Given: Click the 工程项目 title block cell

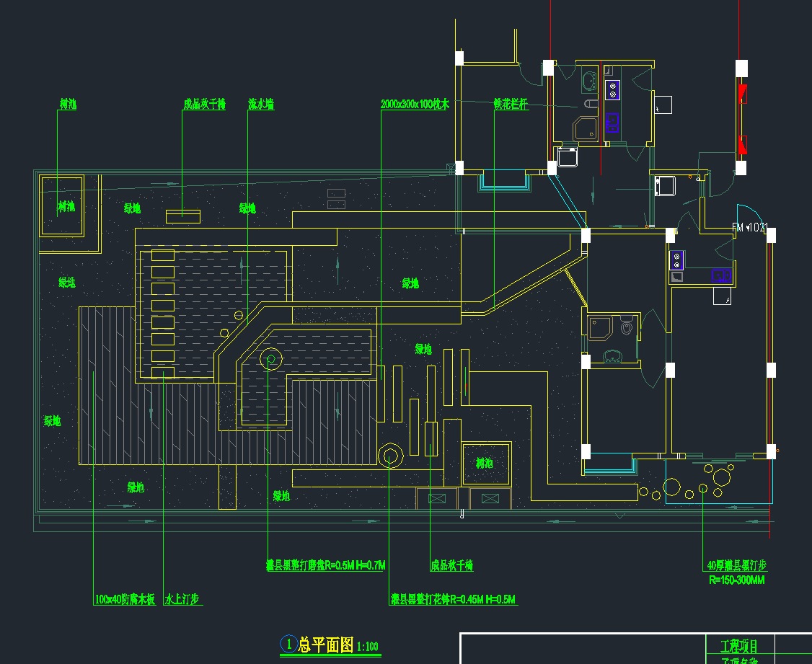Looking at the screenshot, I should click(739, 646).
